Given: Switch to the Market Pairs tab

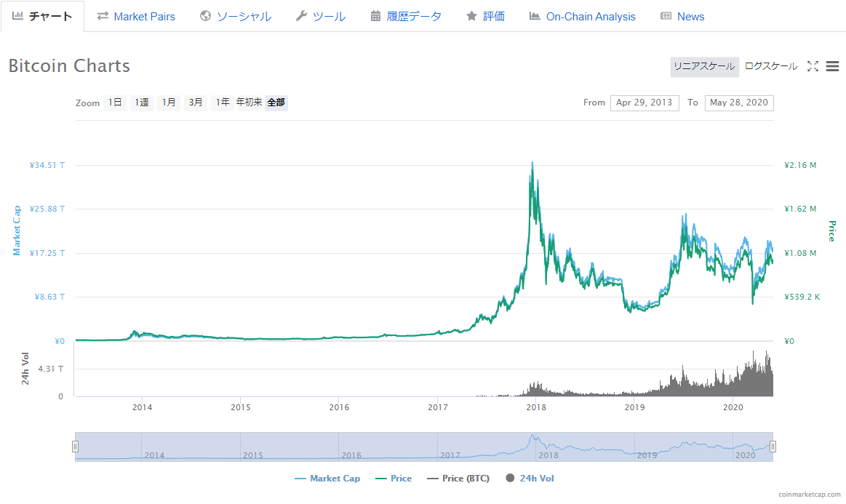Looking at the screenshot, I should [136, 16].
